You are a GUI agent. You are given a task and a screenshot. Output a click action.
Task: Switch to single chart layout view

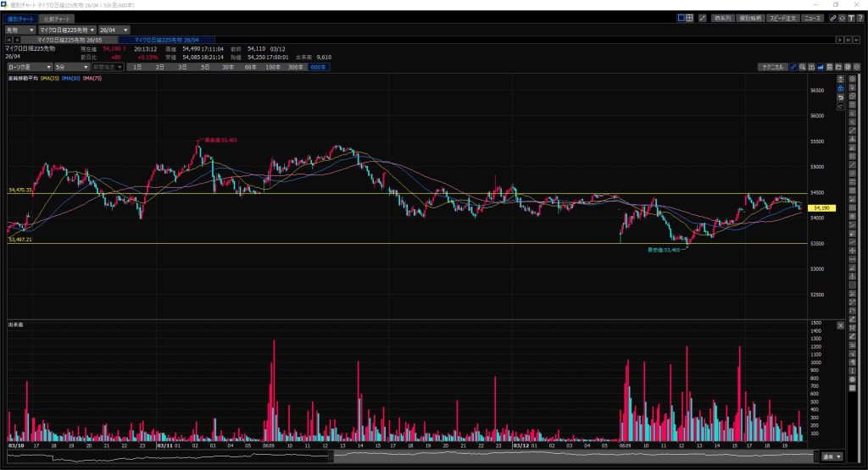click(682, 18)
